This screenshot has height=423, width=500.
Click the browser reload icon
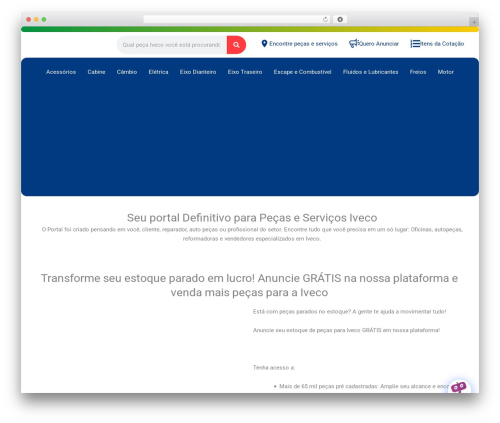325,19
